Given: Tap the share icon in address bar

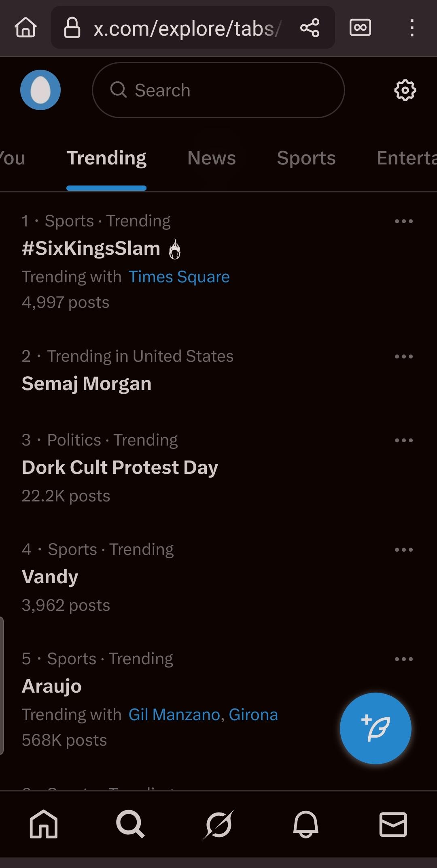Looking at the screenshot, I should [x=310, y=28].
